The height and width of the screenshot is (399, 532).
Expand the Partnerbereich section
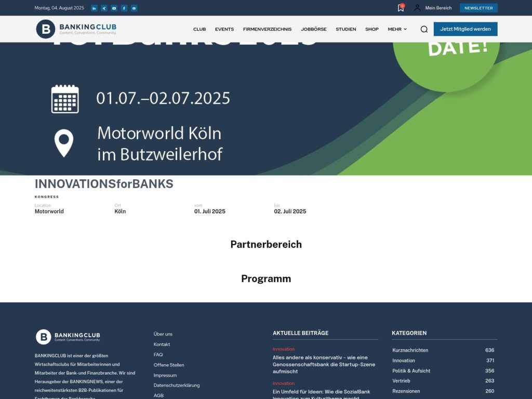click(266, 244)
